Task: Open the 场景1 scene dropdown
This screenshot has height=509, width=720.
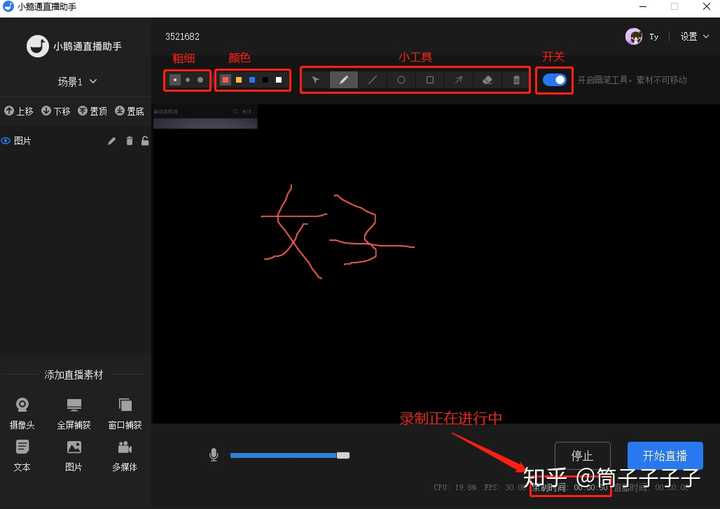Action: (x=77, y=82)
